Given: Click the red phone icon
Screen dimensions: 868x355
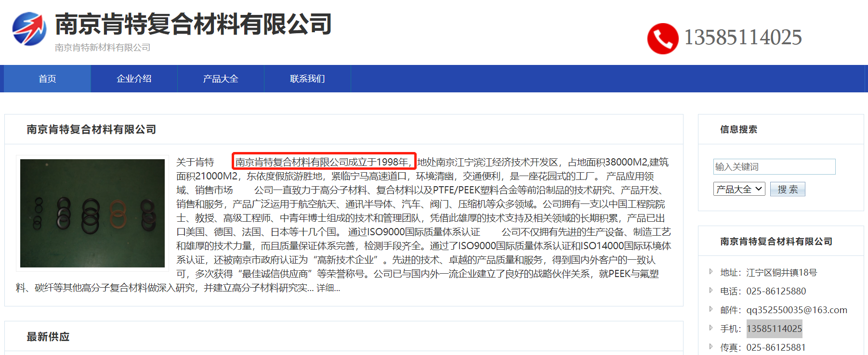Looking at the screenshot, I should pyautogui.click(x=663, y=38).
